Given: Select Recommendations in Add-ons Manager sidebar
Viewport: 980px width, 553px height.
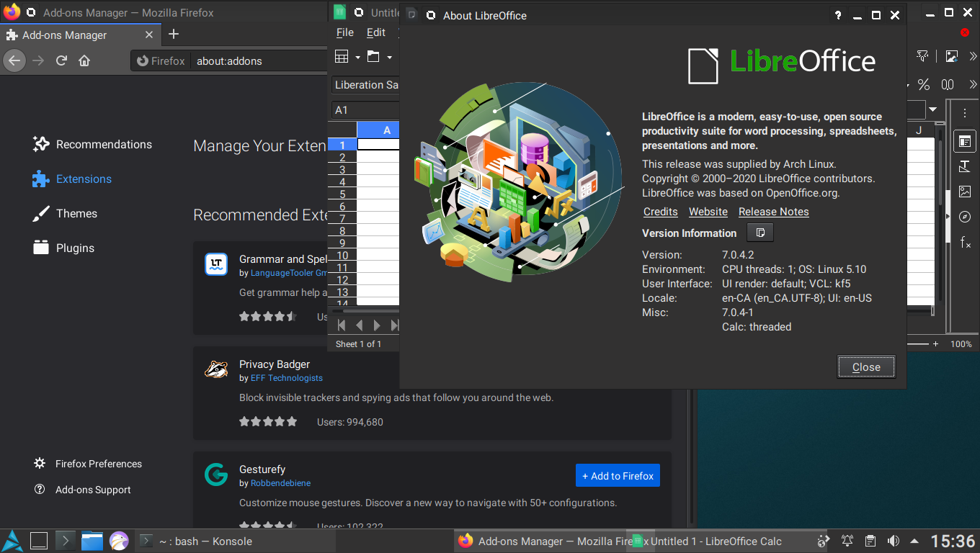Looking at the screenshot, I should (92, 144).
